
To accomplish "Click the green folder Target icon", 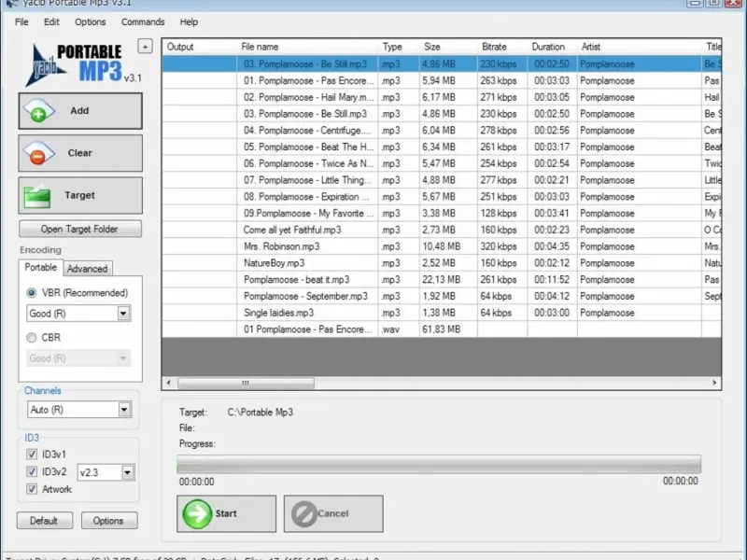I will click(x=37, y=196).
